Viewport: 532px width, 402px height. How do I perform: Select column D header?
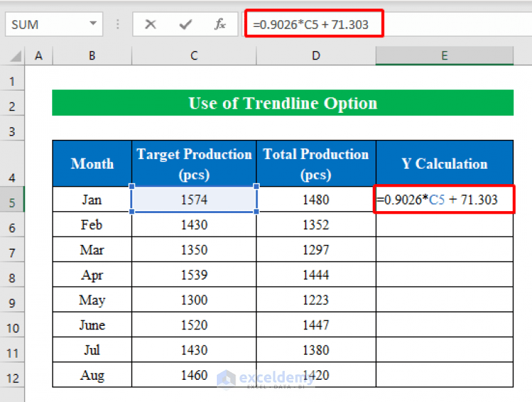click(316, 55)
